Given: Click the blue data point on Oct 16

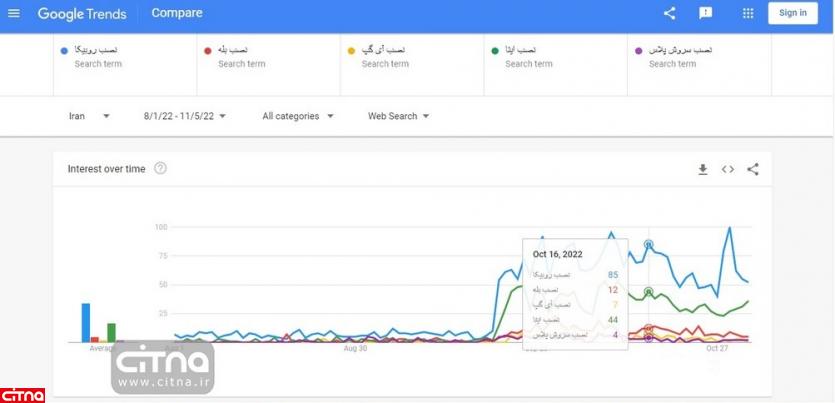Looking at the screenshot, I should tap(649, 244).
